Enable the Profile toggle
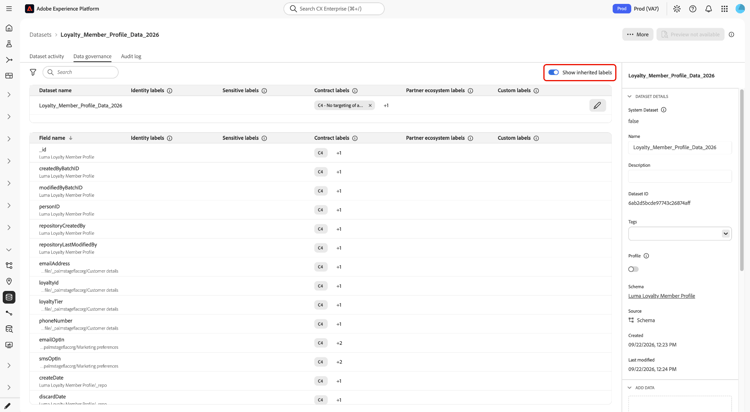Viewport: 750px width, 412px height. coord(633,269)
